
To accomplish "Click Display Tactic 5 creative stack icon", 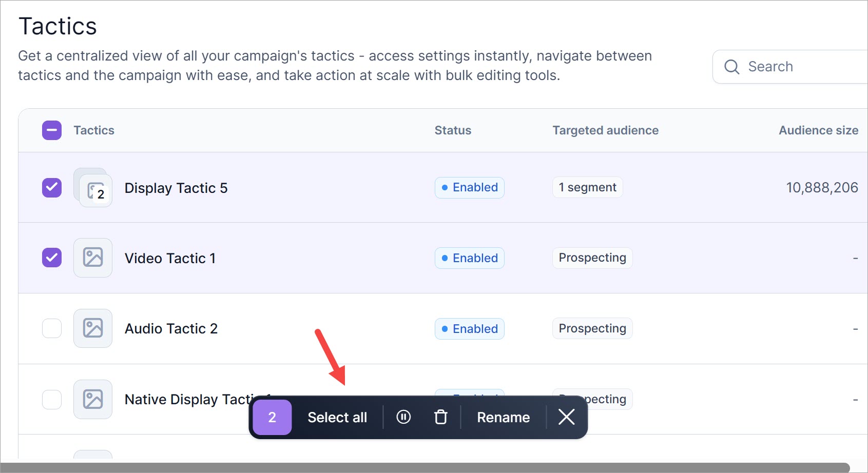I will [93, 188].
